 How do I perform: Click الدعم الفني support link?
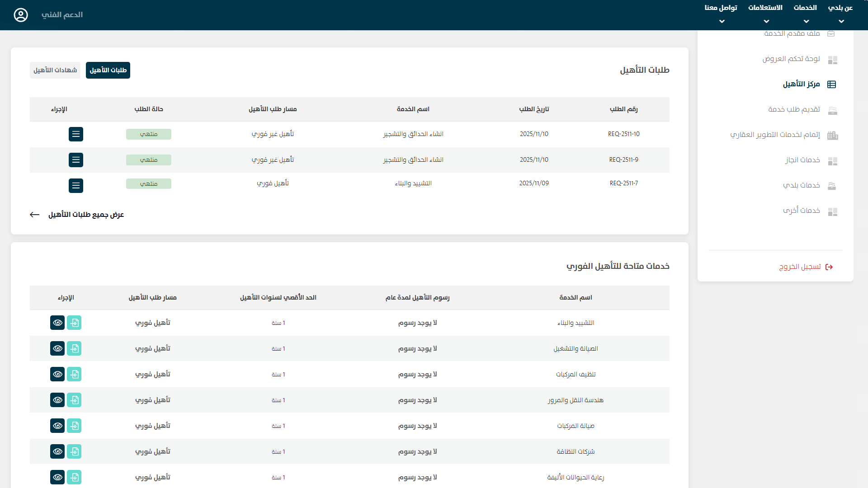62,15
